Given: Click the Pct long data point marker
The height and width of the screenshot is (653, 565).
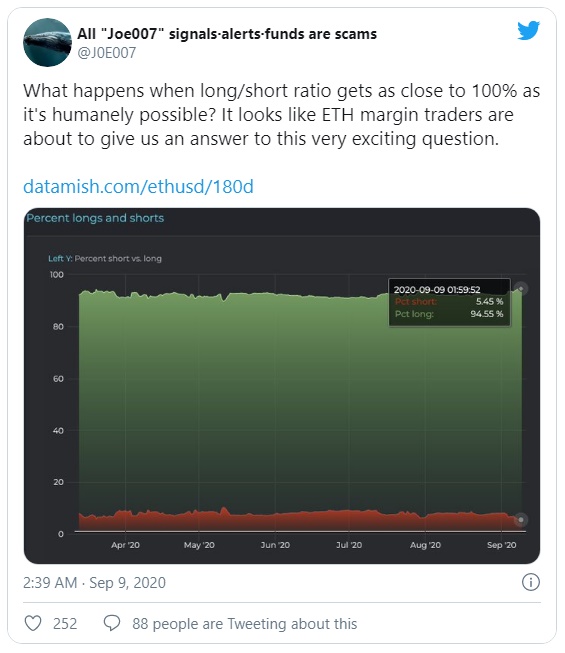Looking at the screenshot, I should [x=521, y=289].
